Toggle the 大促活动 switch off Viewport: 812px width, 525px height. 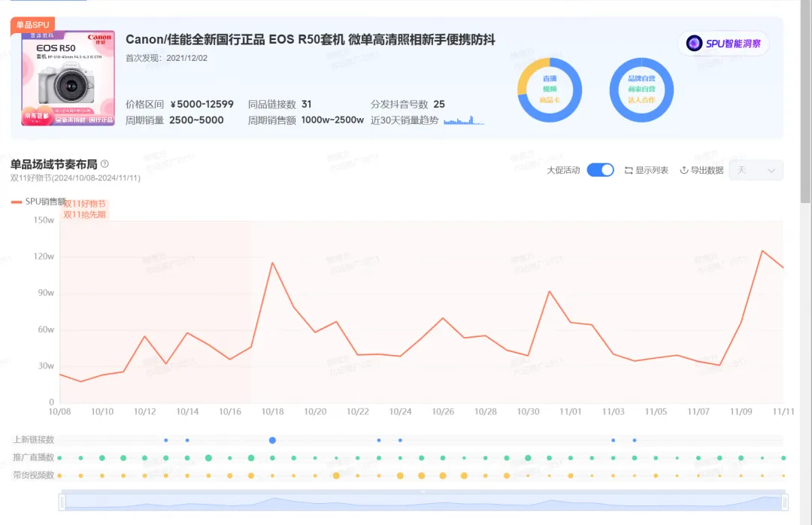(x=600, y=170)
